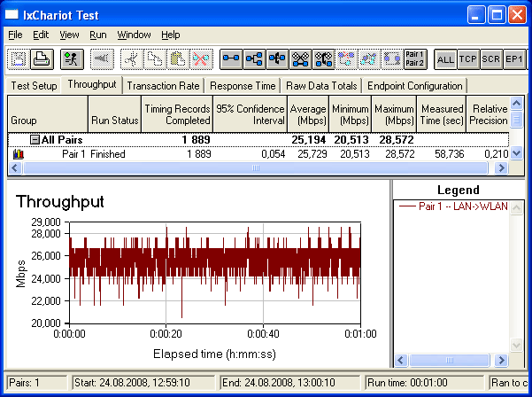
Task: Click the Stop test icon
Action: coord(102,59)
